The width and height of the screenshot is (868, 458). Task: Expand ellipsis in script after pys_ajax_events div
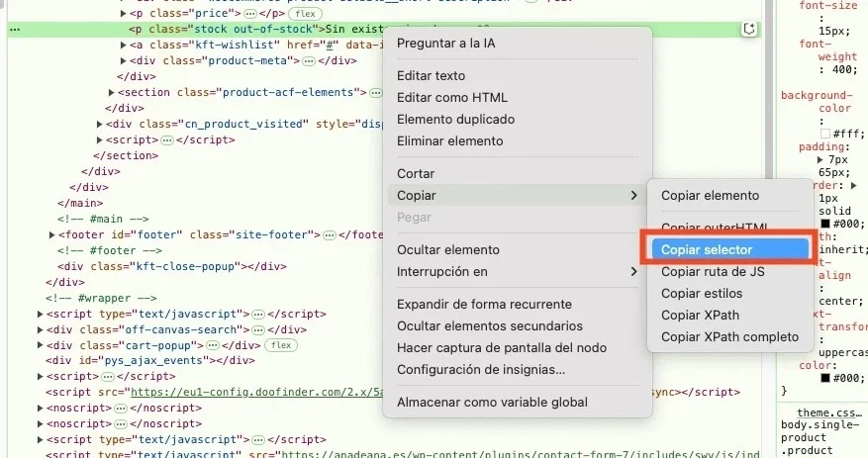tap(108, 377)
